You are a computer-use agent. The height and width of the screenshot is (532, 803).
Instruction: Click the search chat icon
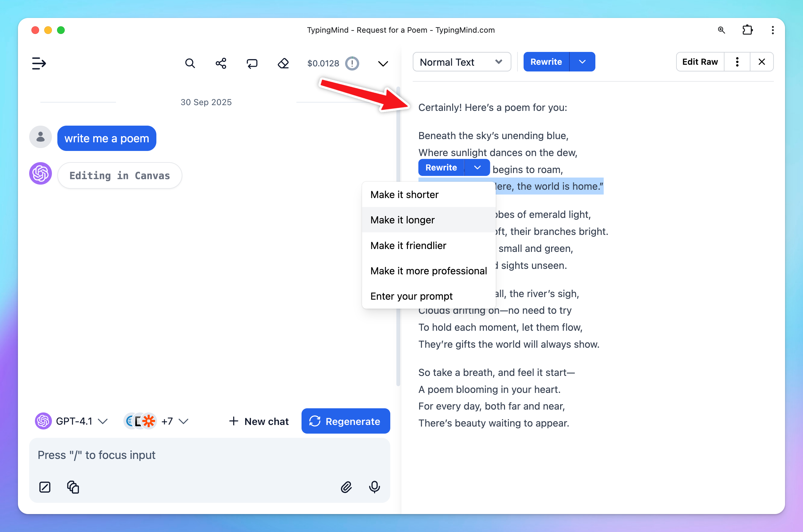(190, 63)
